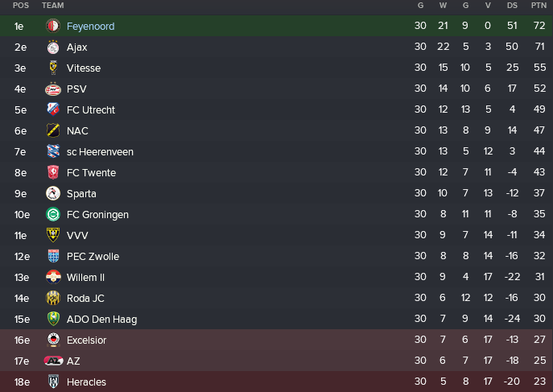Image resolution: width=553 pixels, height=392 pixels.
Task: Select the Vitesse team badge
Action: [x=53, y=68]
